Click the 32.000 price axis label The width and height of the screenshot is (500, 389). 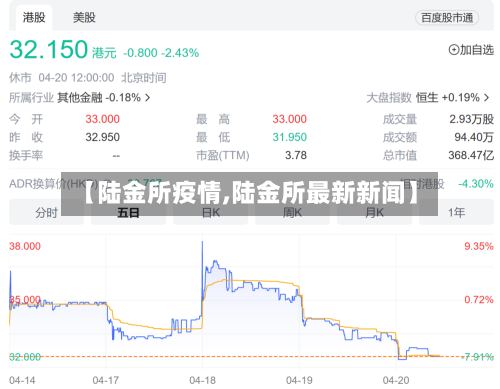point(25,357)
